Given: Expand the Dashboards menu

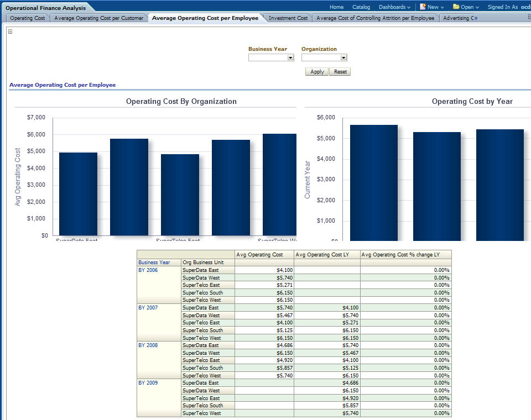Looking at the screenshot, I should 394,7.
